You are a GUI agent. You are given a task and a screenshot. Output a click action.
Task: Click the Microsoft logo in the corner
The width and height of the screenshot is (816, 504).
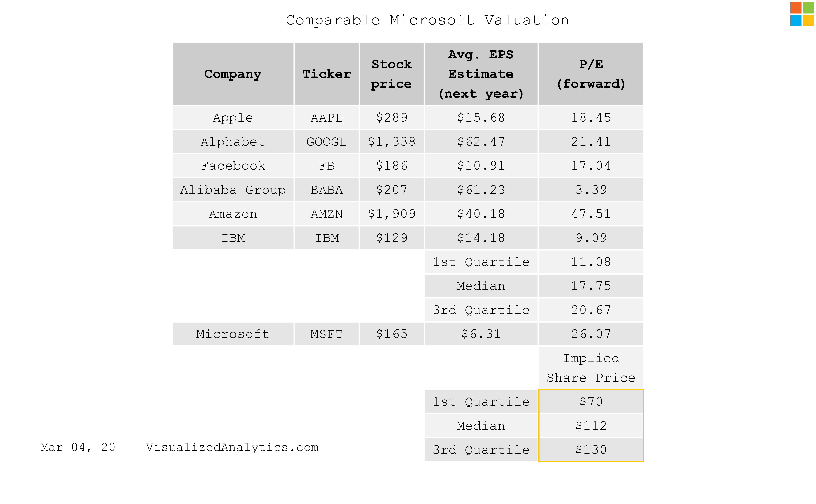coord(801,14)
